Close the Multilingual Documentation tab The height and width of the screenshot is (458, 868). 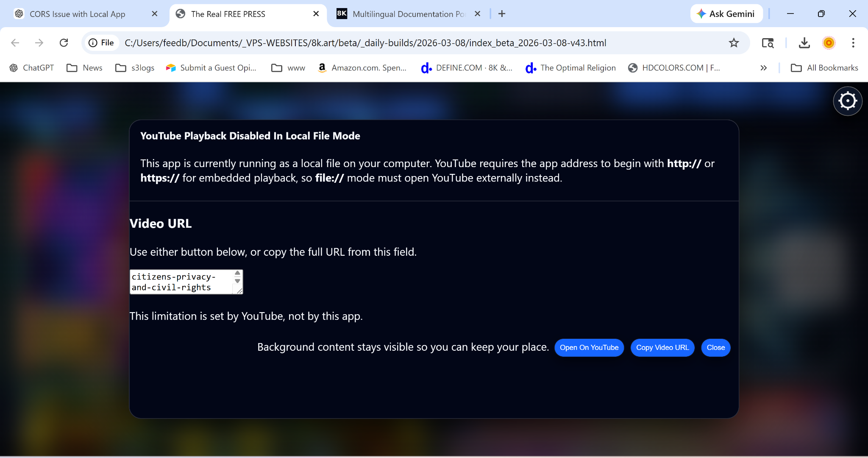477,14
